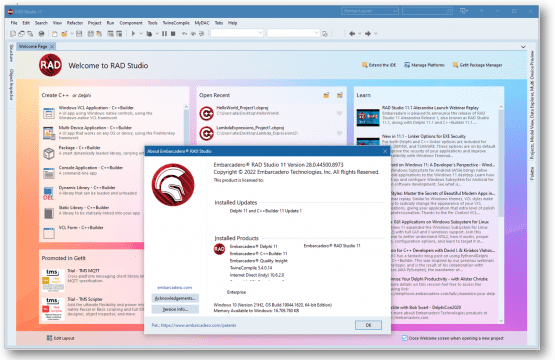Click the first folder icon in the Open Recent header

[x=326, y=95]
